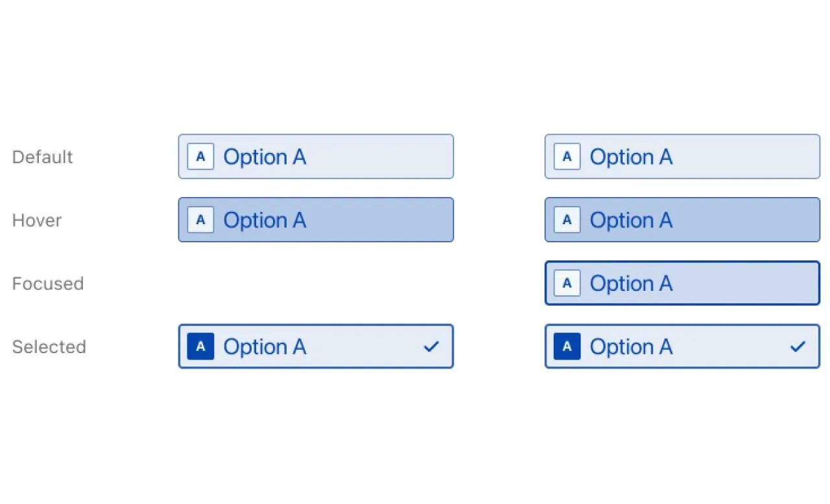Choose Option A text in right Selected row
The image size is (830, 504).
[x=631, y=347]
